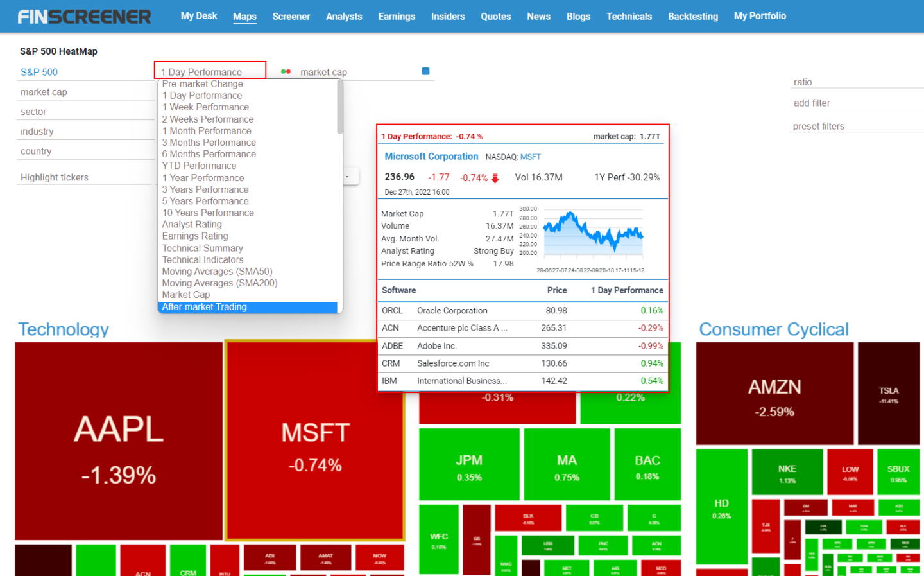Screen dimensions: 924x576
Task: Click the Adobe Inc. row
Action: (523, 346)
